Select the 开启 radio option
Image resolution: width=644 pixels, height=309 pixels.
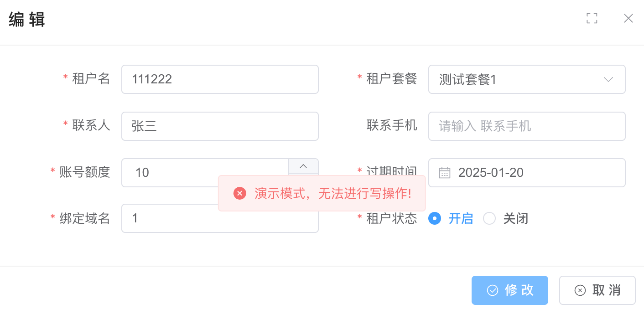(435, 219)
